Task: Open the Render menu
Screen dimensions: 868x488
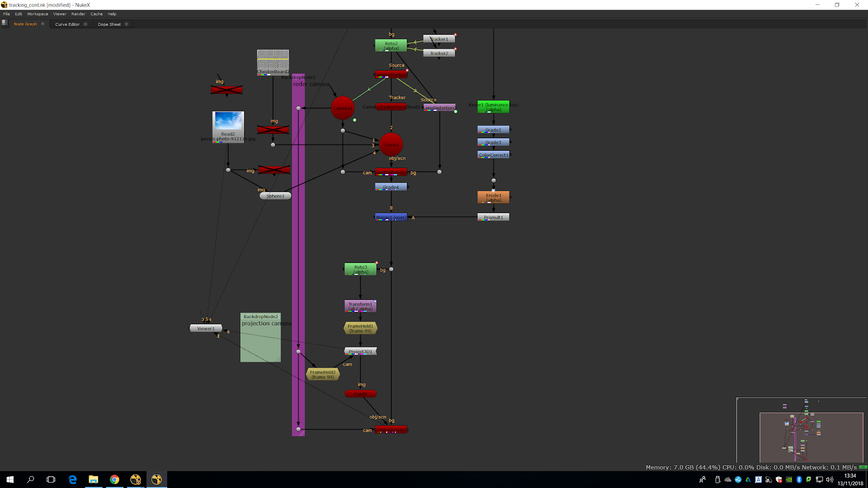Action: click(78, 14)
